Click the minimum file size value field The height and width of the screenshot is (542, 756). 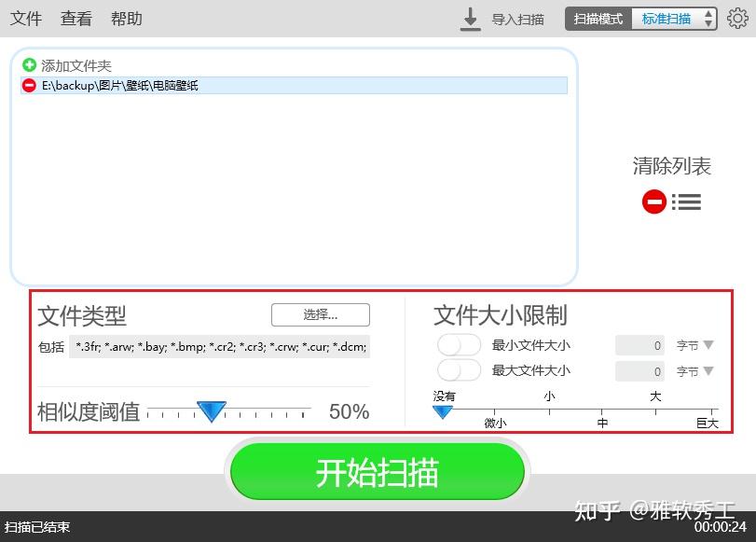(x=639, y=345)
